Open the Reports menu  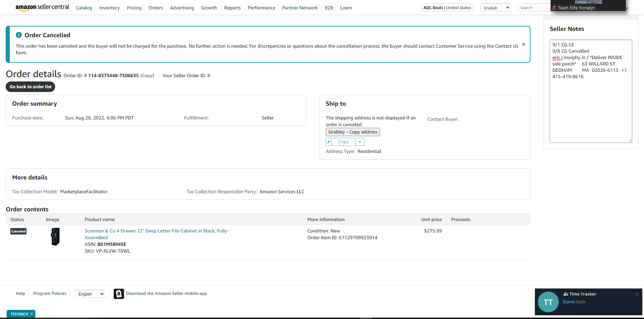(x=232, y=8)
